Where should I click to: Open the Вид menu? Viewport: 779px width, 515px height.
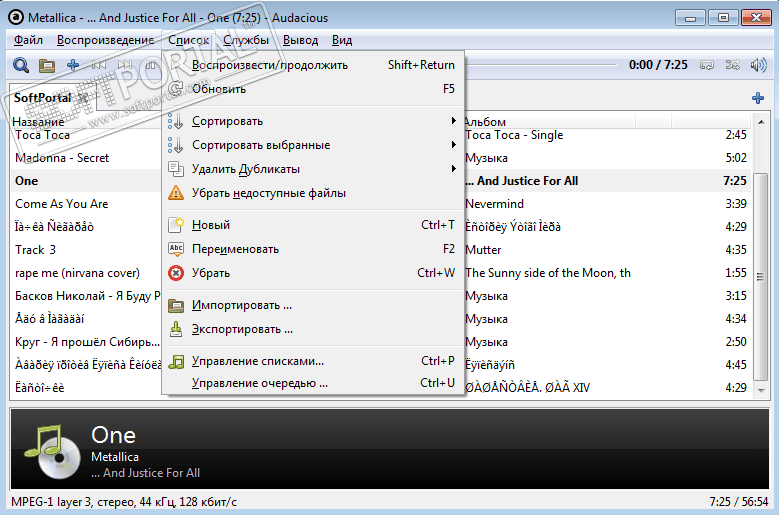coord(342,40)
